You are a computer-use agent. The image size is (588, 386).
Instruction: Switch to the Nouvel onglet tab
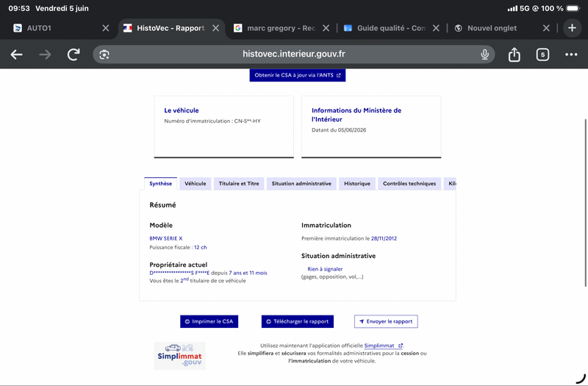tap(499, 28)
